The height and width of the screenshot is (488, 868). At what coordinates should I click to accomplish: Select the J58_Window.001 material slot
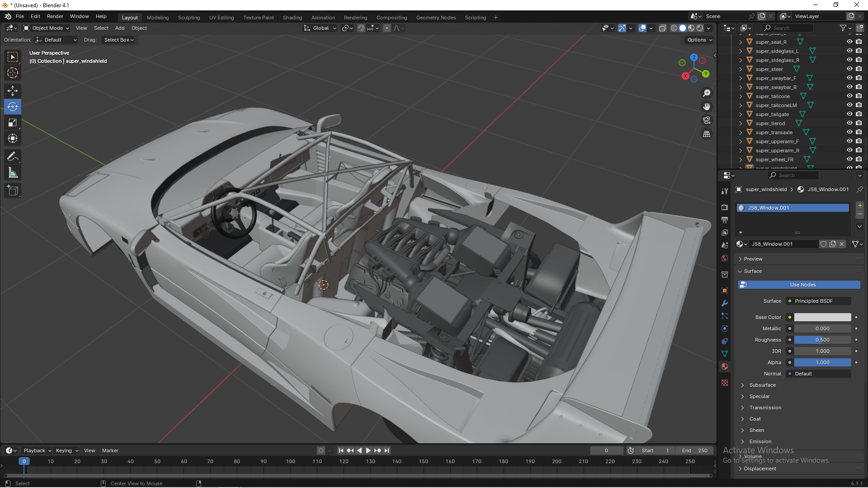click(x=793, y=208)
